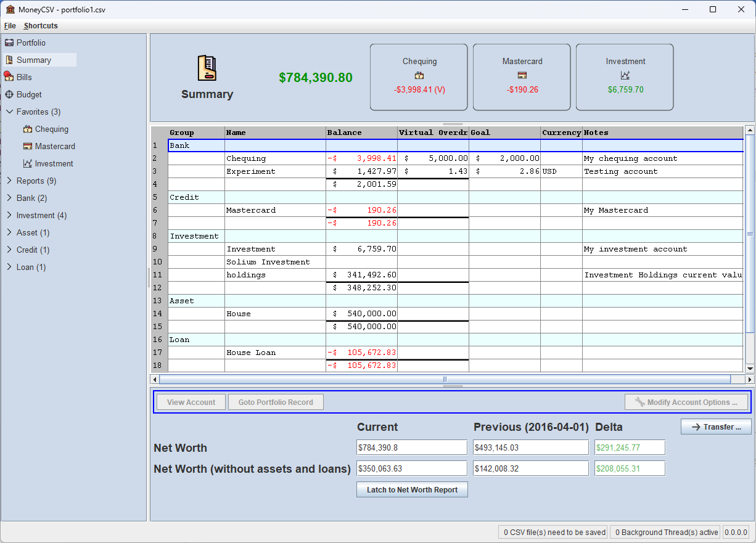Image resolution: width=756 pixels, height=543 pixels.
Task: Open the Shortcuts menu
Action: tap(40, 26)
